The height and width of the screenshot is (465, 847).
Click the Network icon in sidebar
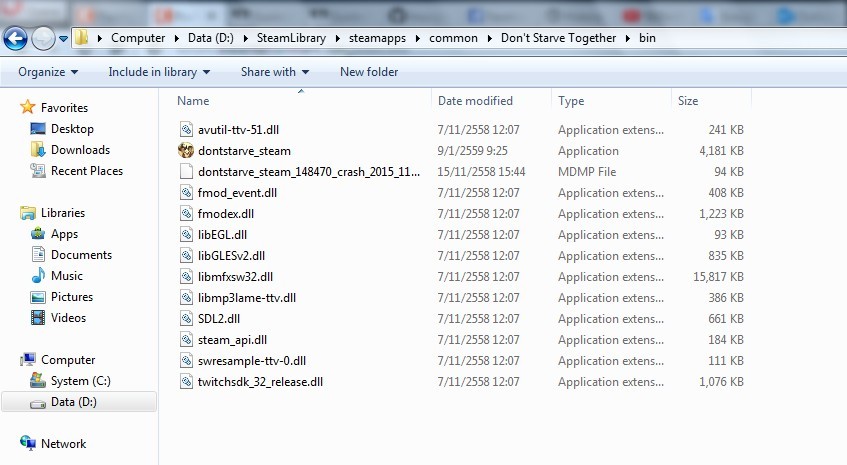tap(27, 444)
